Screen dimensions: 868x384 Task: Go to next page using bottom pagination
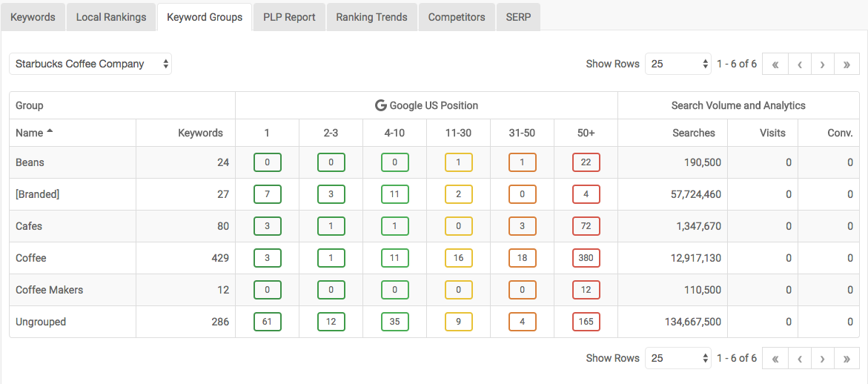point(823,358)
